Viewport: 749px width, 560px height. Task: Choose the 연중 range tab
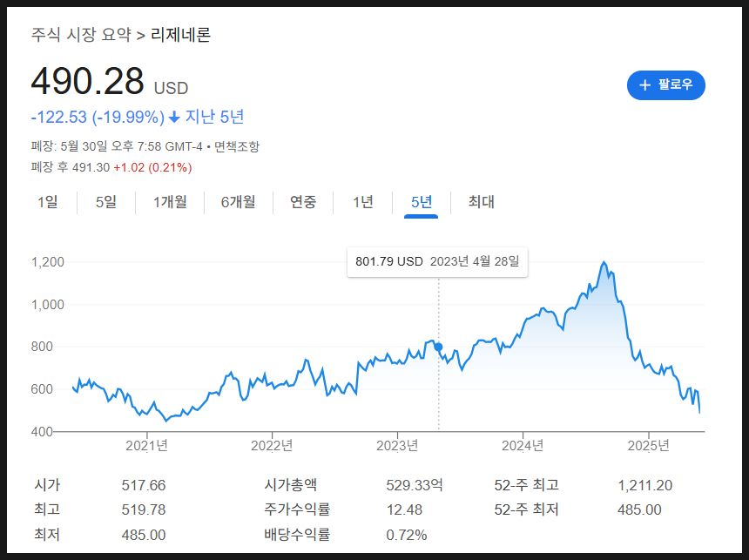click(303, 202)
